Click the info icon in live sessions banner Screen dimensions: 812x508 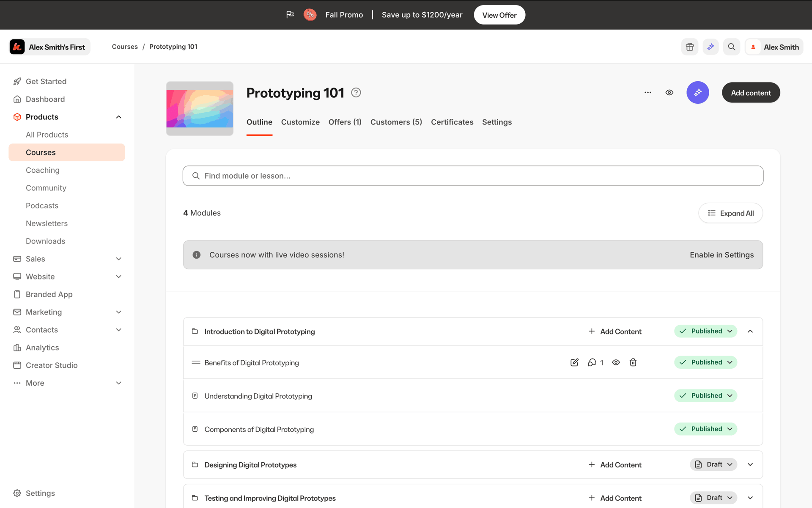pos(197,255)
